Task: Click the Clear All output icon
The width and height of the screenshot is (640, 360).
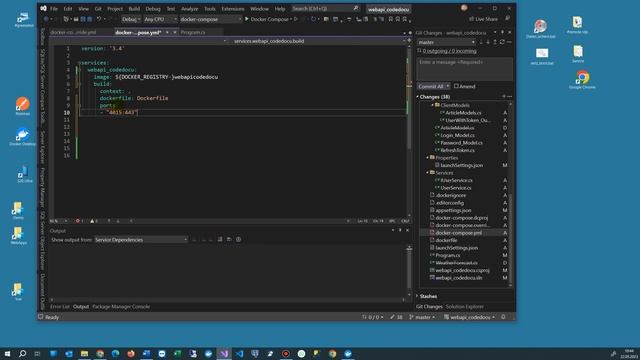Action: point(220,240)
